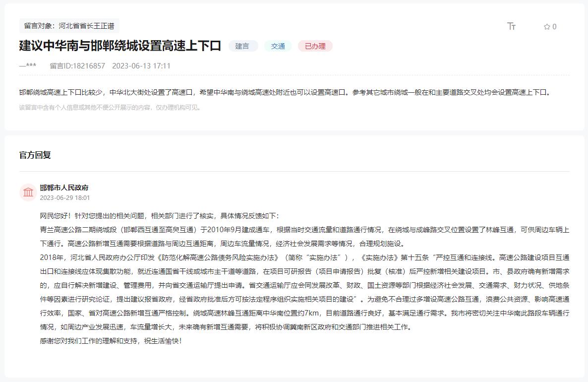Image resolution: width=588 pixels, height=382 pixels.
Task: Click the star favorite icon
Action: [547, 27]
